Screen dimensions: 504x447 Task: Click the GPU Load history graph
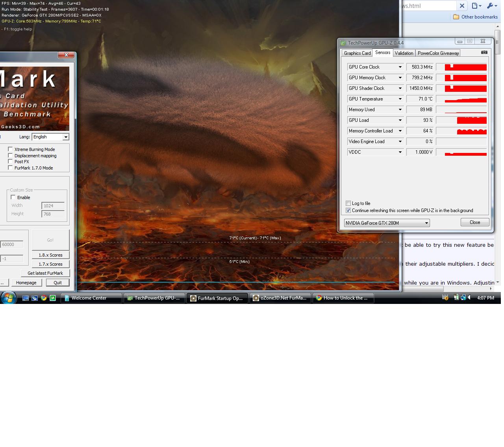point(461,120)
